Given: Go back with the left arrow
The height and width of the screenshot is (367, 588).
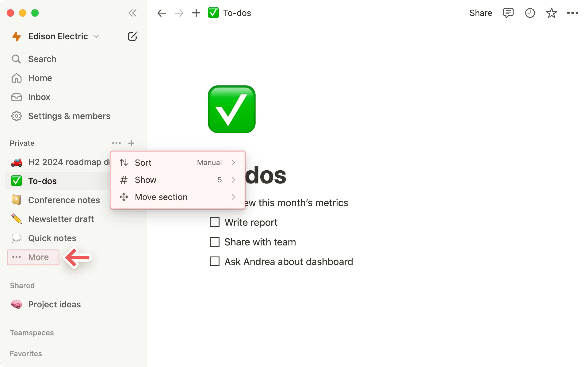Looking at the screenshot, I should pos(162,13).
